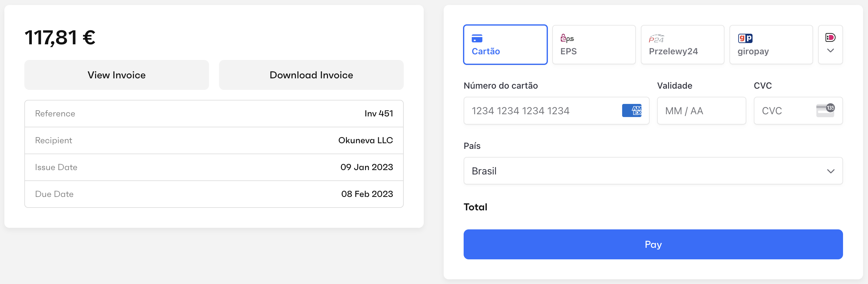
Task: Click the credit card icon in Cartão tab
Action: coord(477,38)
